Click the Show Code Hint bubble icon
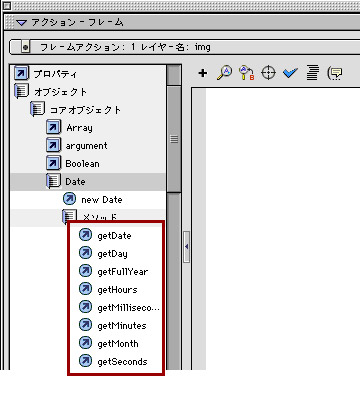Image resolution: width=360 pixels, height=400 pixels. point(335,73)
